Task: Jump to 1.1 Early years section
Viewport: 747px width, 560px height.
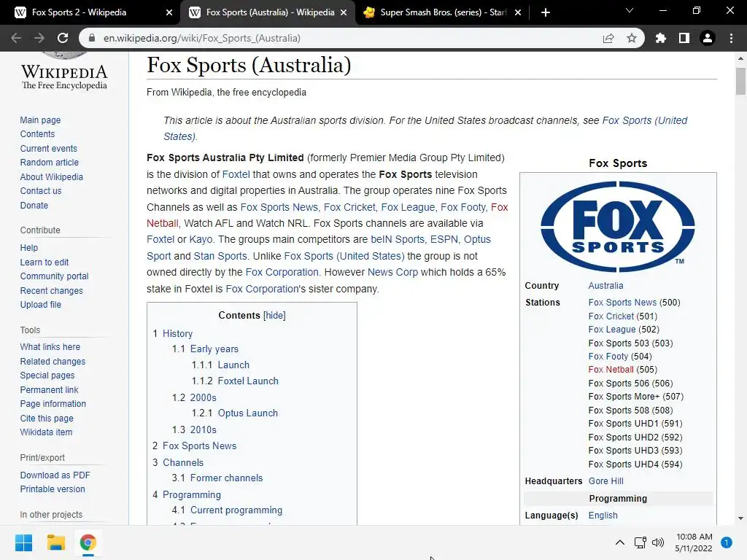Action: [x=214, y=349]
